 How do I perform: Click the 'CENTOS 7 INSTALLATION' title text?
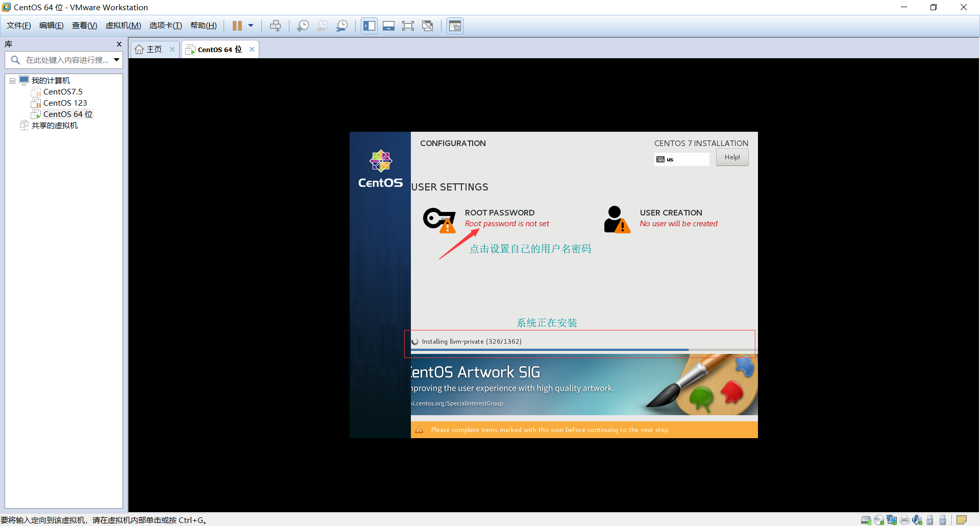[701, 144]
